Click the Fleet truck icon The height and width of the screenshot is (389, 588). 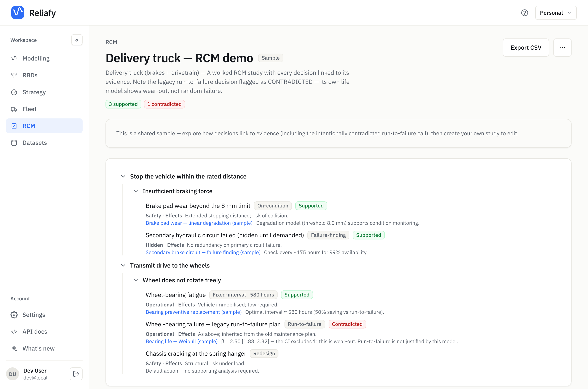(x=14, y=109)
